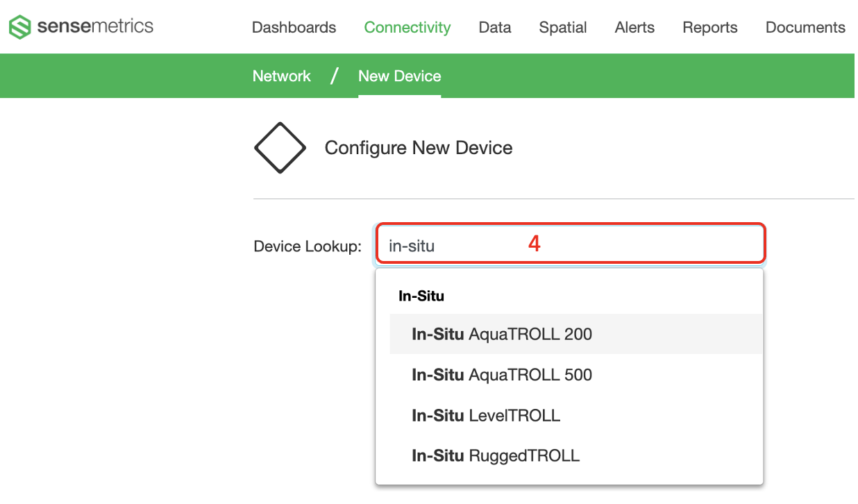858x504 pixels.
Task: Select the In-Situ RuggedTROLL option
Action: point(575,455)
